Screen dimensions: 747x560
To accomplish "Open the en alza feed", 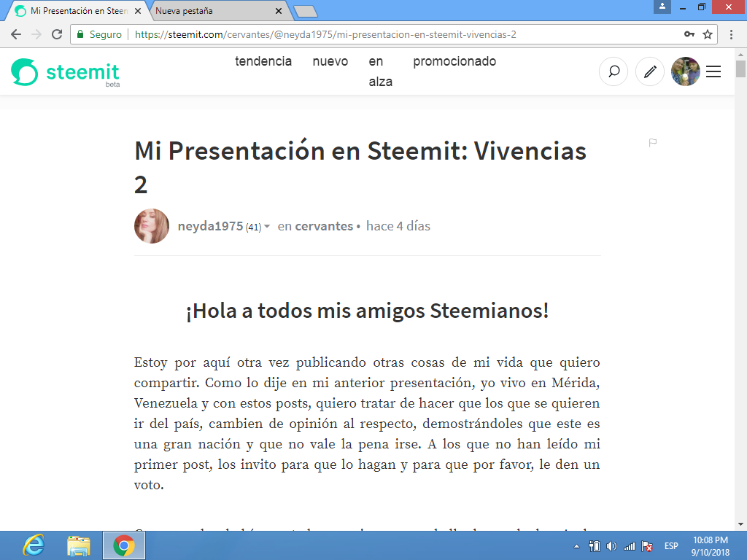I will [x=380, y=71].
